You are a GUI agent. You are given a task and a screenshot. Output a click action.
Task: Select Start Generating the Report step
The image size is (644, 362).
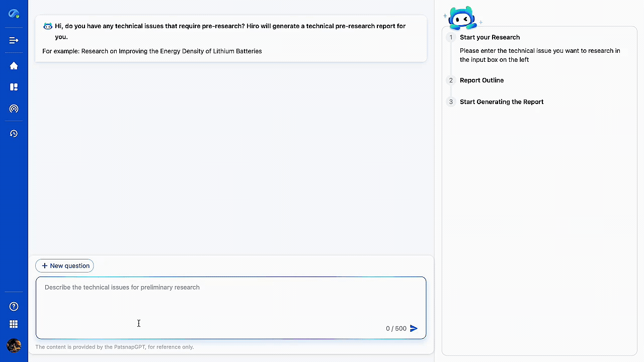501,102
